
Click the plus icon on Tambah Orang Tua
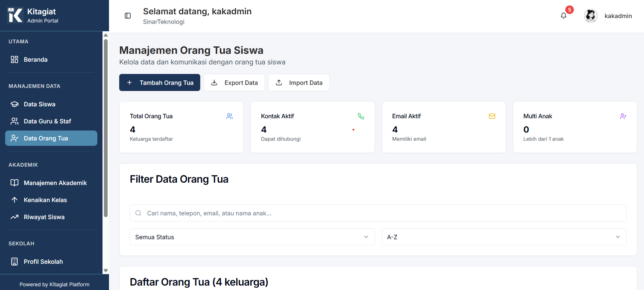129,82
